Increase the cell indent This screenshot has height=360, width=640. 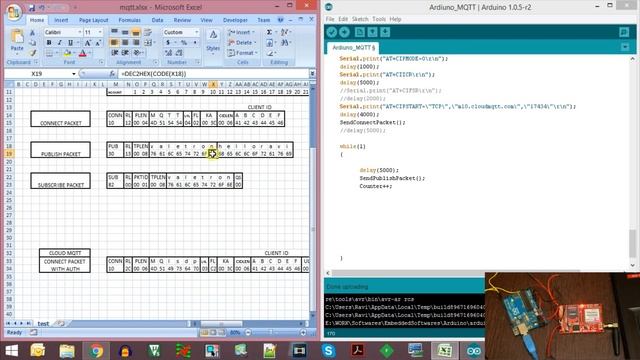(125, 53)
